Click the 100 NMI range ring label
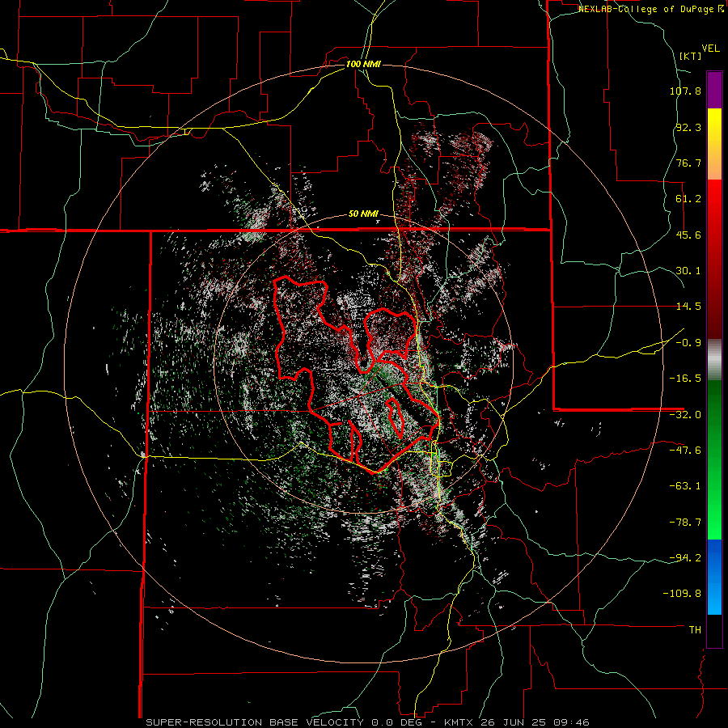This screenshot has height=728, width=728. pos(363,64)
